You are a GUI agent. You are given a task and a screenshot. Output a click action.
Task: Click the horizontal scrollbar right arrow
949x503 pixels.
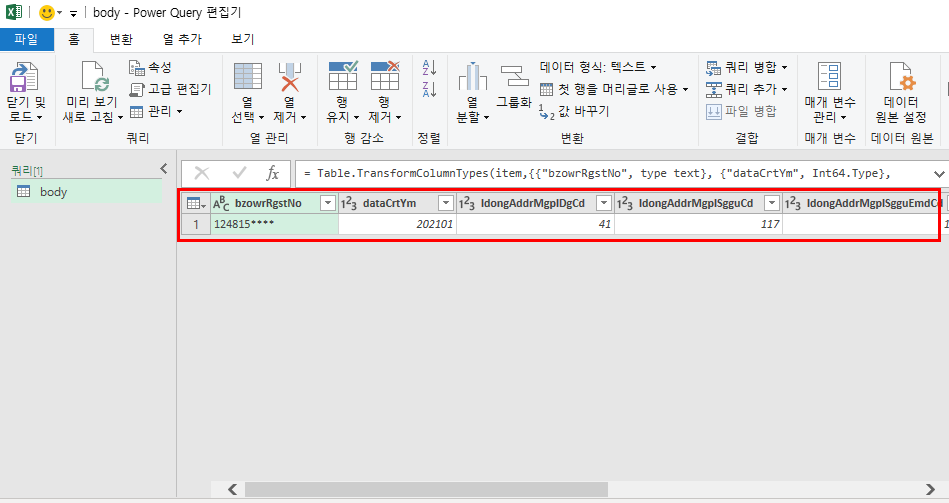[x=930, y=489]
